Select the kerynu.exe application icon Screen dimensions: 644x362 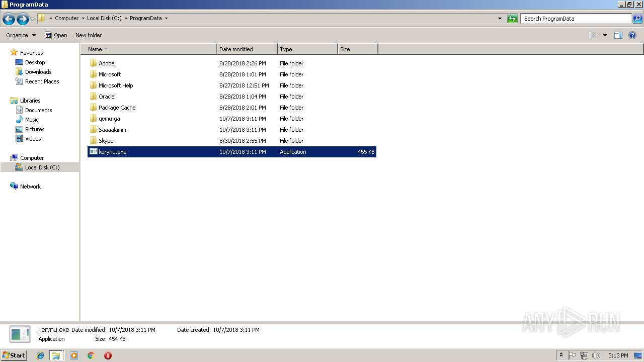point(93,152)
